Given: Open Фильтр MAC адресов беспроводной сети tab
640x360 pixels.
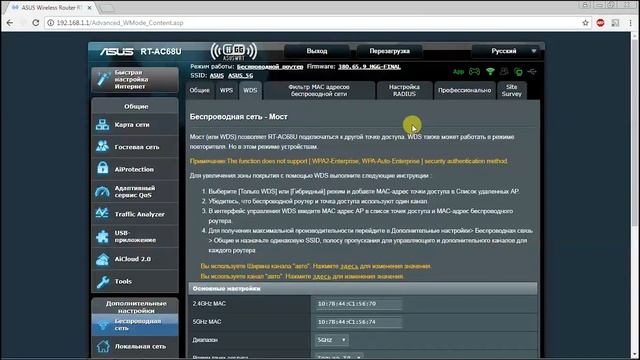Looking at the screenshot, I should tap(319, 90).
